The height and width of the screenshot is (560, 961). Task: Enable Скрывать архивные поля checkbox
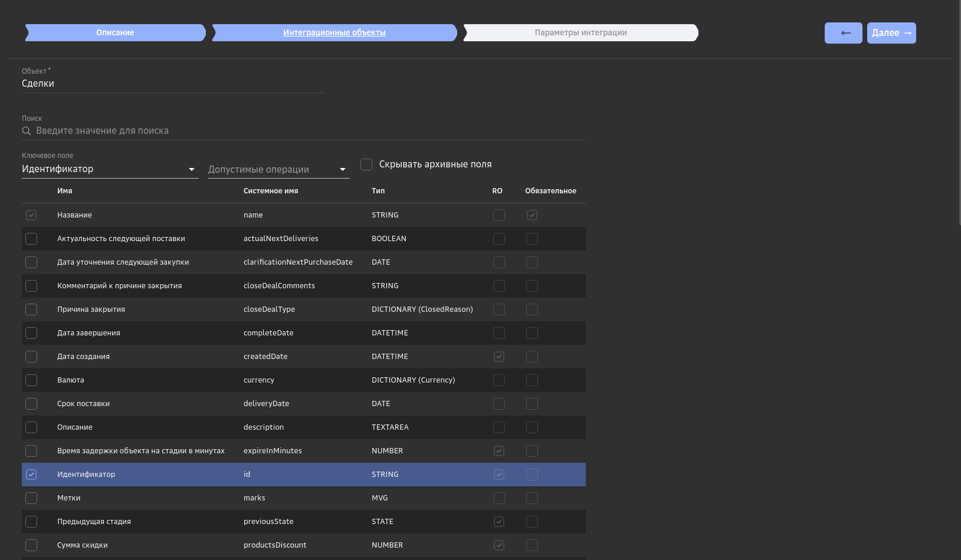[x=366, y=164]
